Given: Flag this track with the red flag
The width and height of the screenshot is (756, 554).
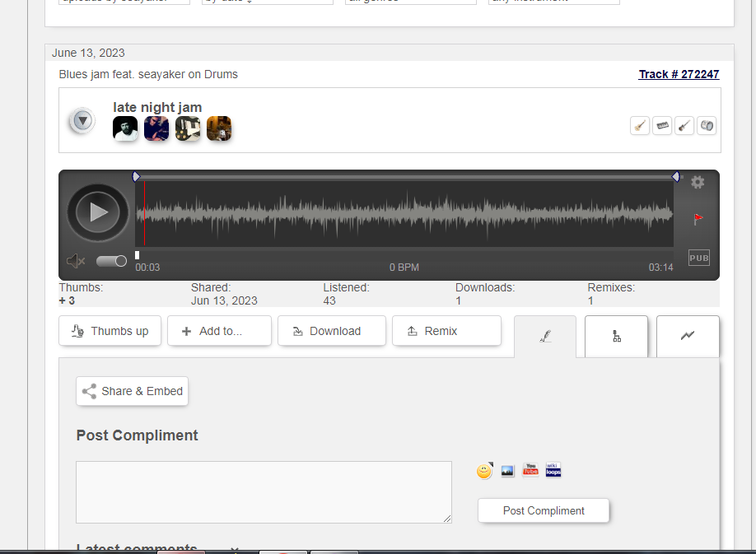Looking at the screenshot, I should [698, 219].
